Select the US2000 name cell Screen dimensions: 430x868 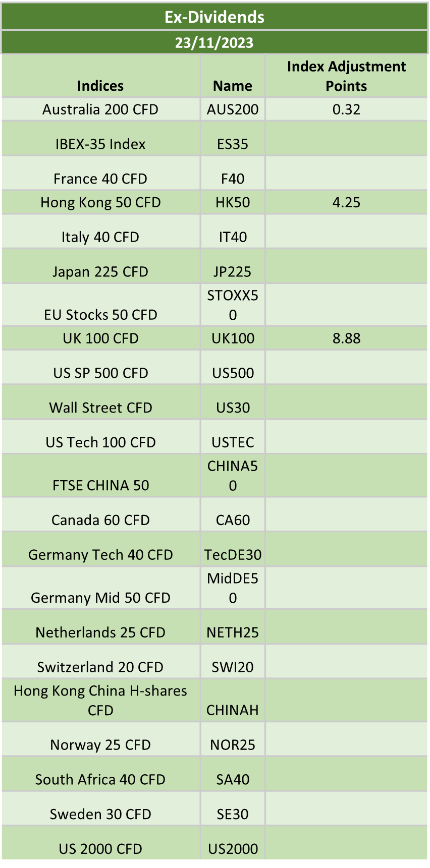pos(233,843)
